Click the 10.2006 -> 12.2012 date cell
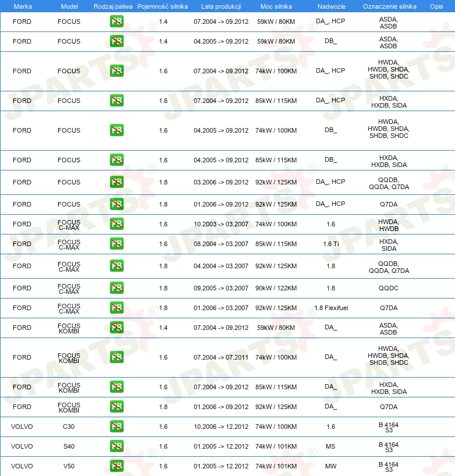Image resolution: width=455 pixels, height=476 pixels. (x=221, y=427)
